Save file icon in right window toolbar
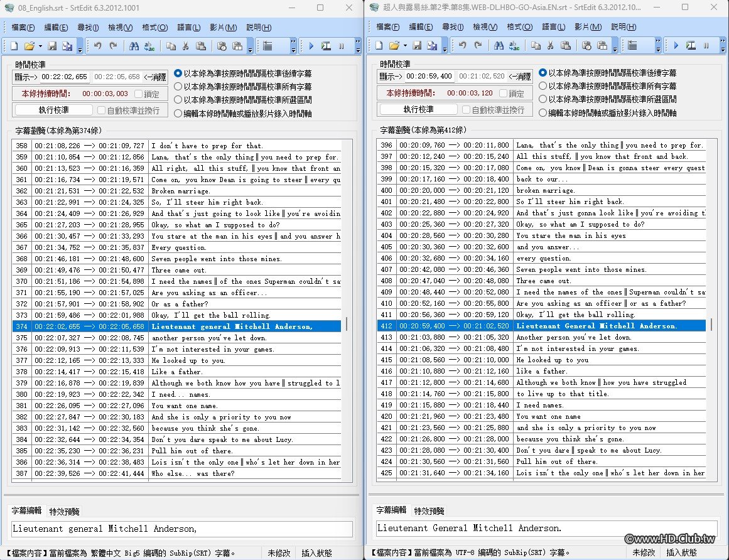The width and height of the screenshot is (729, 560). (417, 46)
